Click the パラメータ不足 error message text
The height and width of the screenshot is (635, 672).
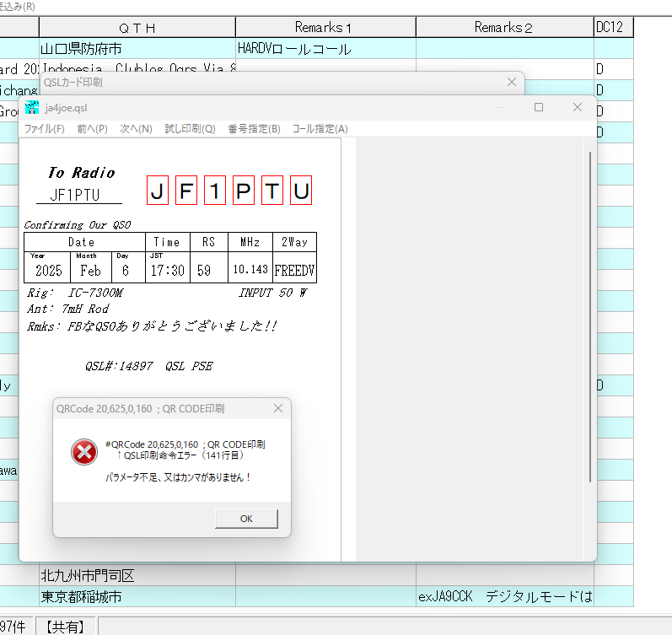[178, 477]
